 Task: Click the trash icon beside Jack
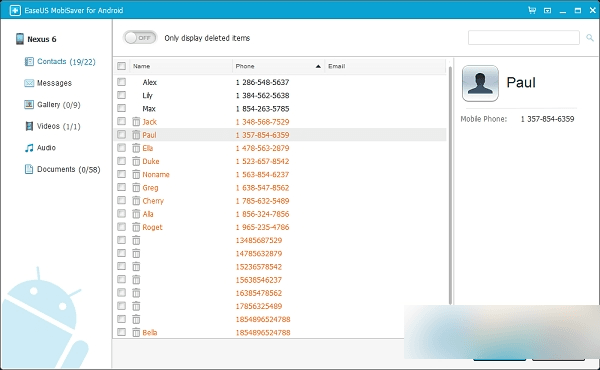[136, 122]
